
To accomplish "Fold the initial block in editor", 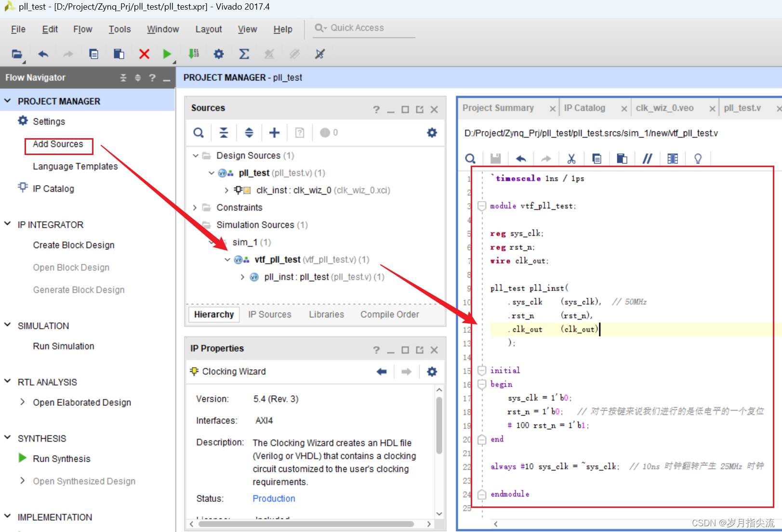I will [x=482, y=370].
